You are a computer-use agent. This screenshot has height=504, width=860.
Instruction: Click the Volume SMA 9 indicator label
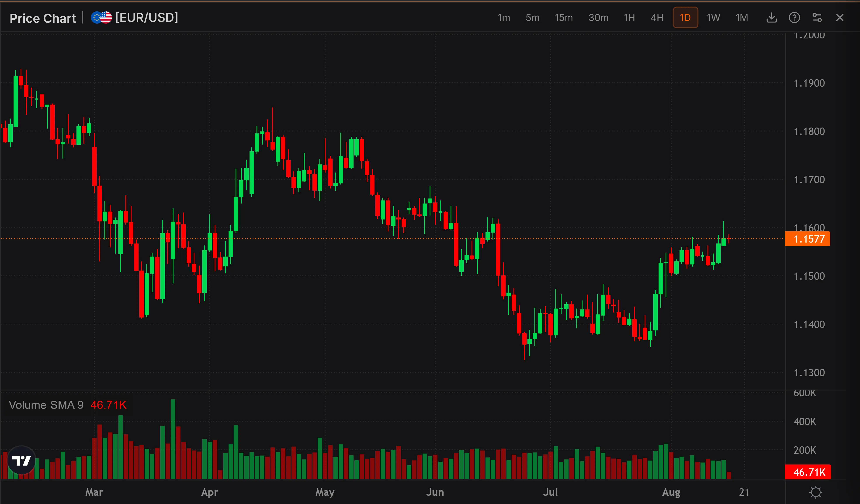(x=46, y=405)
